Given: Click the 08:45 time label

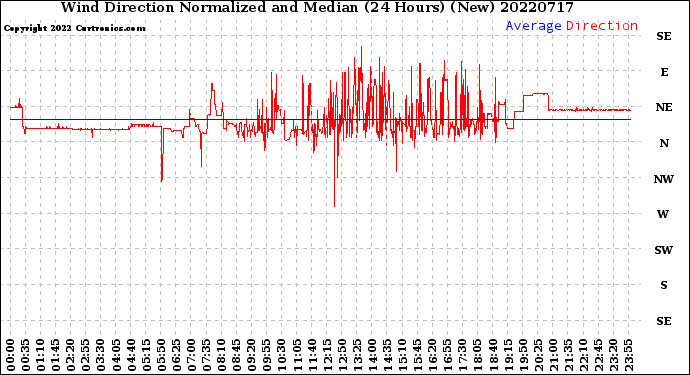Looking at the screenshot, I should (x=236, y=355).
